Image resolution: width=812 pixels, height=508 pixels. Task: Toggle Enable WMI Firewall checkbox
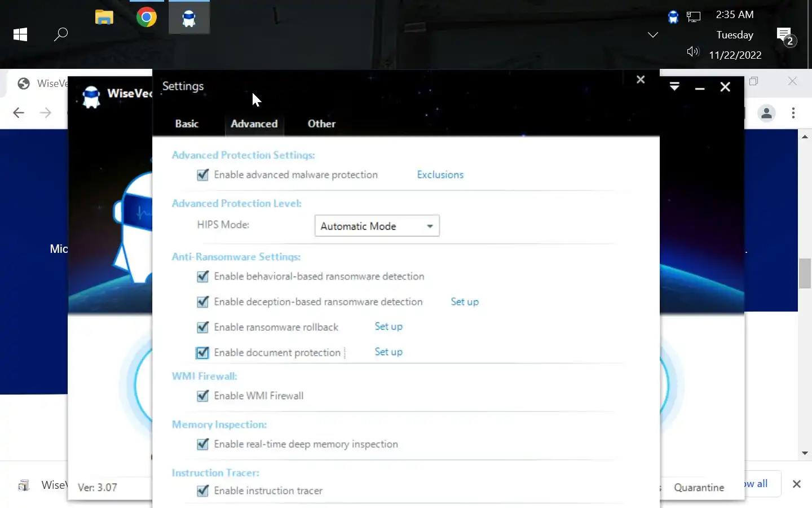click(x=202, y=396)
